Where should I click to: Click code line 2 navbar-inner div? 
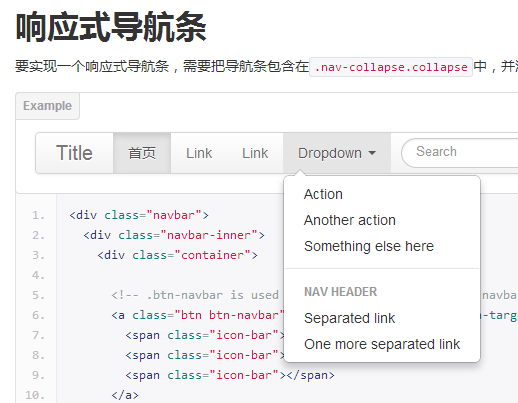(x=174, y=235)
